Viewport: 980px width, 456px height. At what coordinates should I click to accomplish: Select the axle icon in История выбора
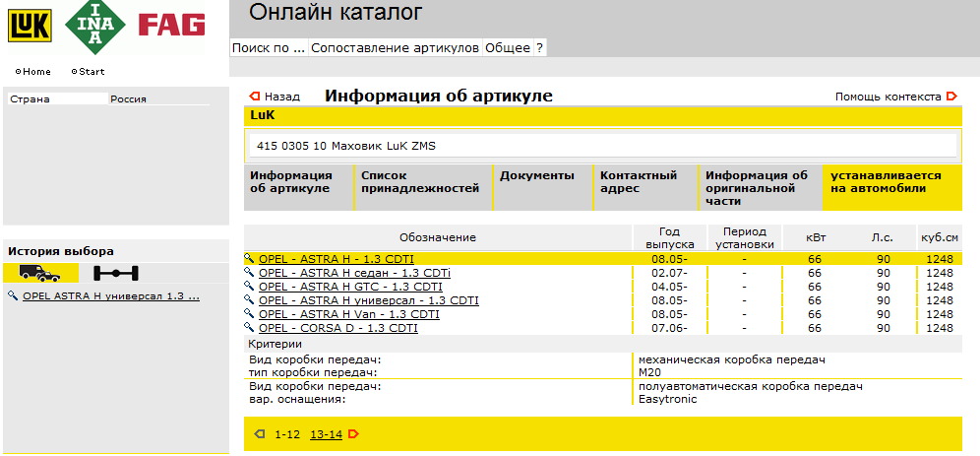point(116,273)
